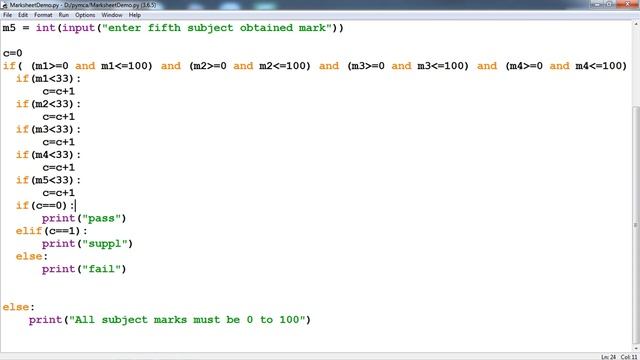The image size is (640, 360).
Task: Click the 'int' keyword in first line
Action: 45,28
